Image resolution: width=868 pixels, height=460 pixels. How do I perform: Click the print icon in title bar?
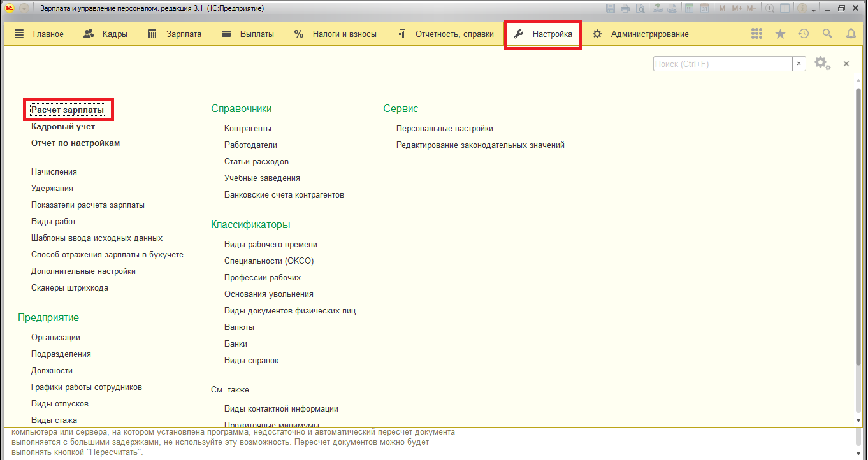(625, 9)
